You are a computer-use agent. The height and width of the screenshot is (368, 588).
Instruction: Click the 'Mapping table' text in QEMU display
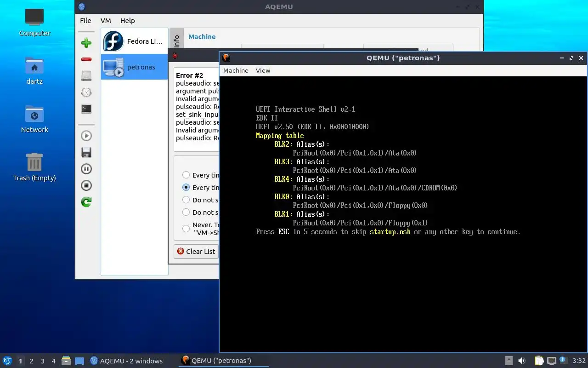pyautogui.click(x=280, y=135)
